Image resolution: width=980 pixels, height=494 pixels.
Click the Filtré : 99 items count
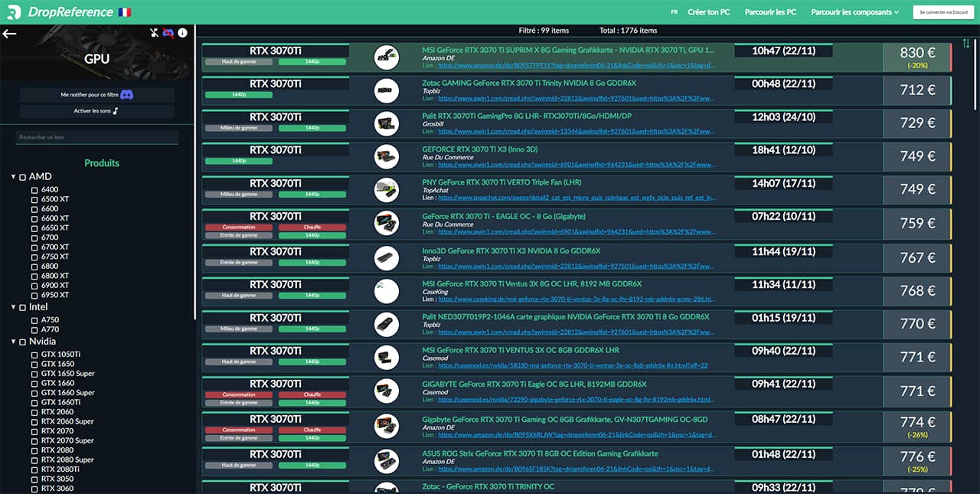point(544,31)
